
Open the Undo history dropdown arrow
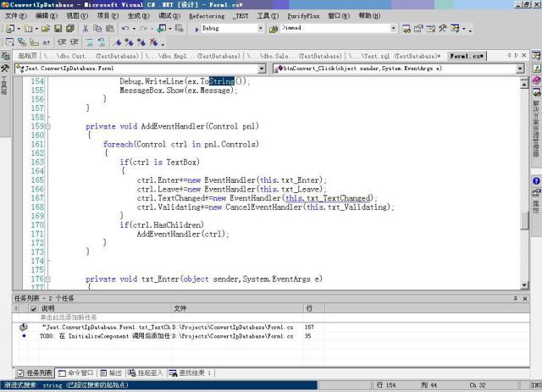(x=134, y=29)
